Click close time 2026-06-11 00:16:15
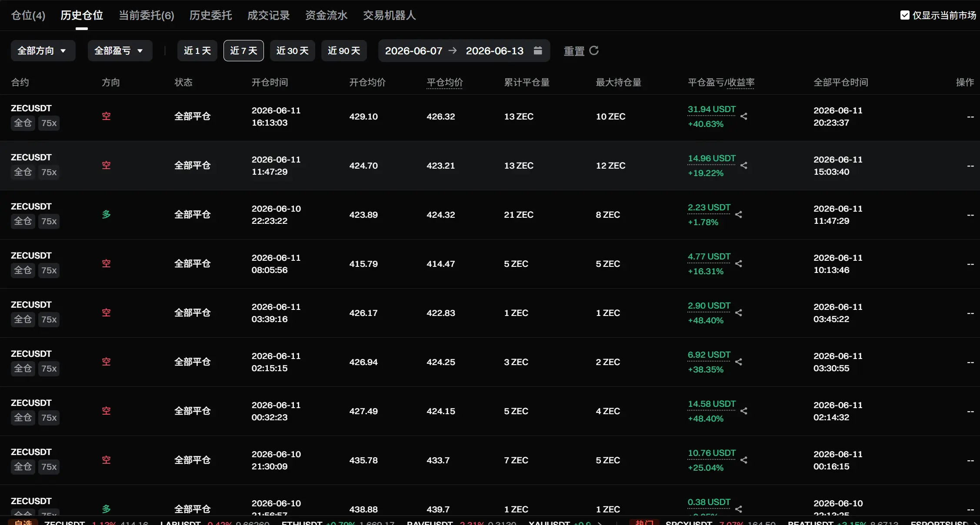This screenshot has height=525, width=980. (x=838, y=460)
